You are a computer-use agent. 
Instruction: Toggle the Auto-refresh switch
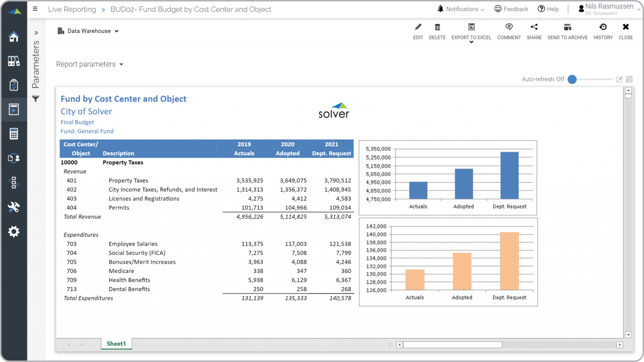tap(572, 79)
